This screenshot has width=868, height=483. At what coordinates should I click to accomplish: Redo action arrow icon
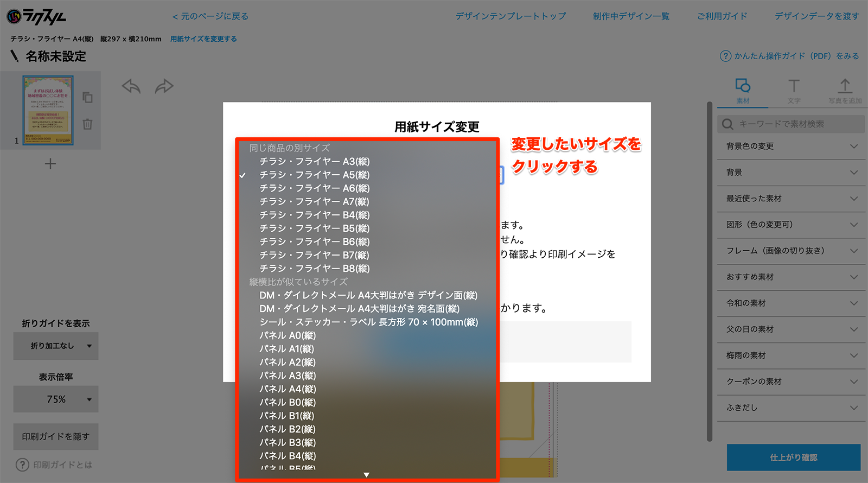[164, 86]
